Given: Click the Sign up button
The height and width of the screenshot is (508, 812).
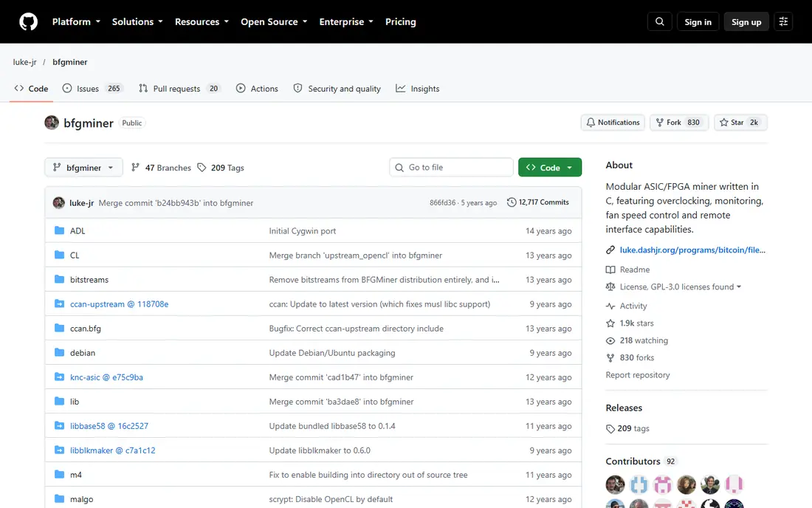Looking at the screenshot, I should 746,21.
